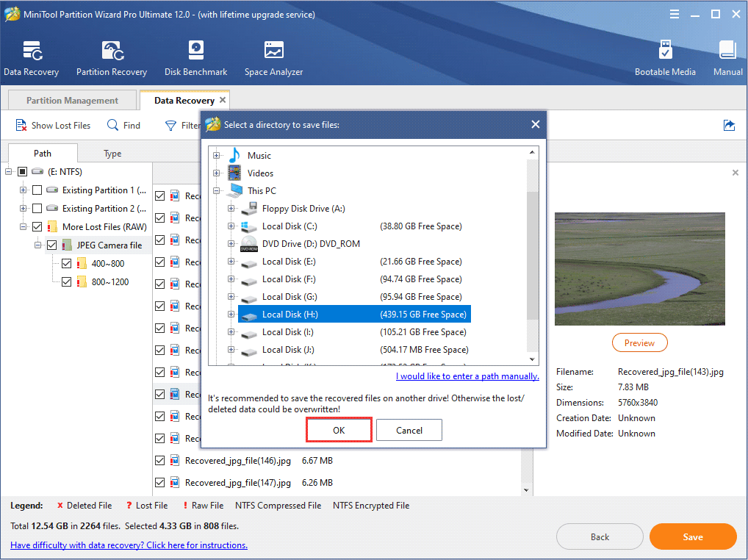Open the Manual icon
748x560 pixels.
pos(727,51)
